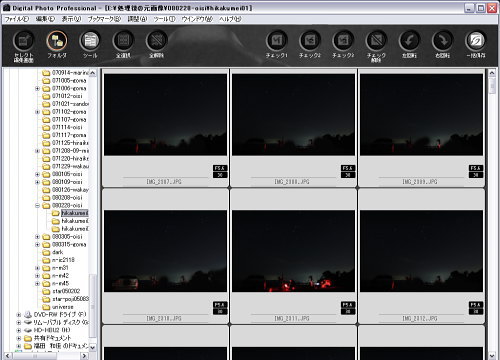Screen dimensions: 500x360
Task: Select the dark folder in tree
Action: click(x=57, y=252)
